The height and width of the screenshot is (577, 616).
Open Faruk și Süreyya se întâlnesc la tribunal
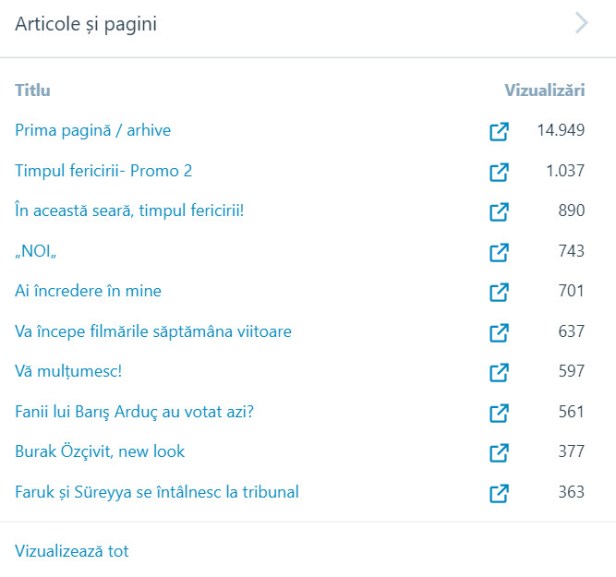(x=157, y=491)
